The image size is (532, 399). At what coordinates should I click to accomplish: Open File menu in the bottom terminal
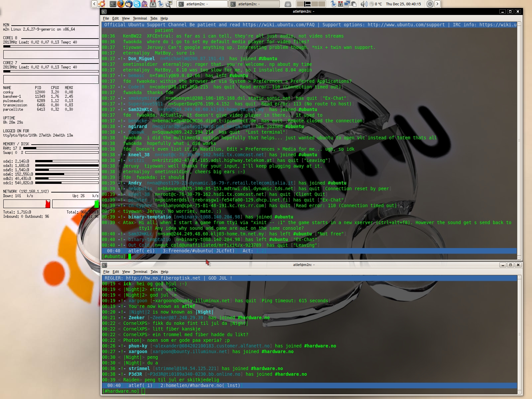pos(106,272)
